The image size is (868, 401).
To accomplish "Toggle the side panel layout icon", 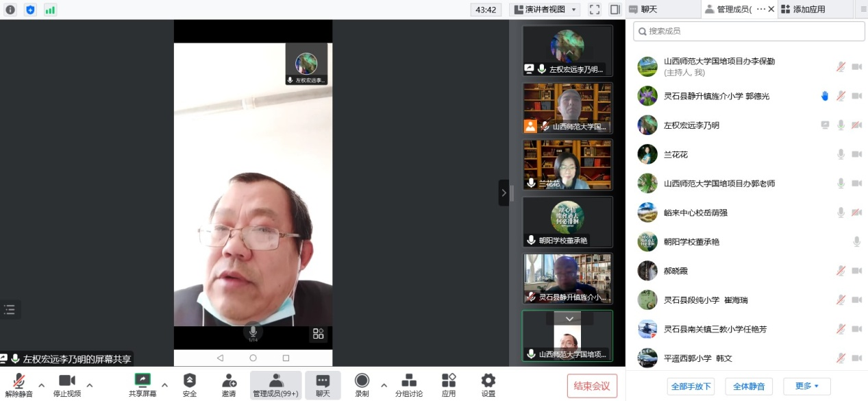I will [x=615, y=10].
